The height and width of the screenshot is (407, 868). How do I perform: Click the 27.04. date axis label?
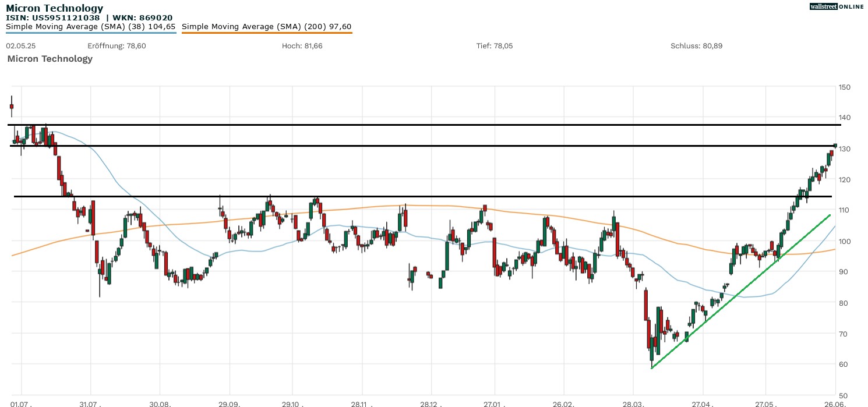coord(701,403)
